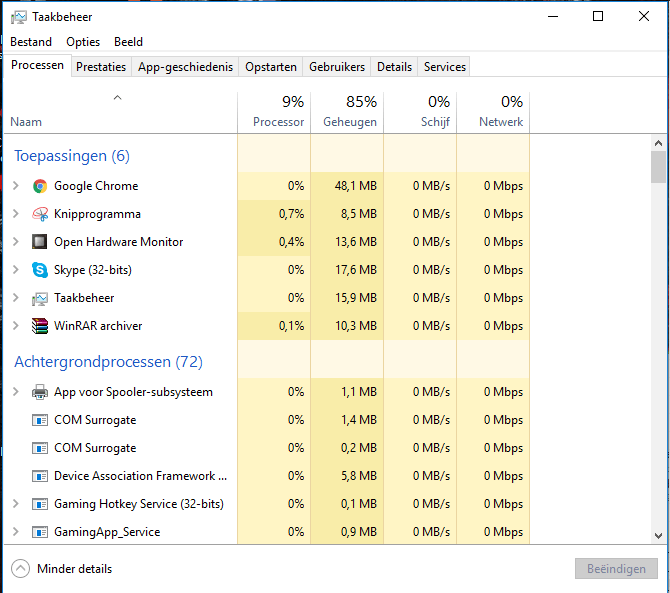Screen dimensions: 670x593
Task: Open the Opstarten tab
Action: 271,67
